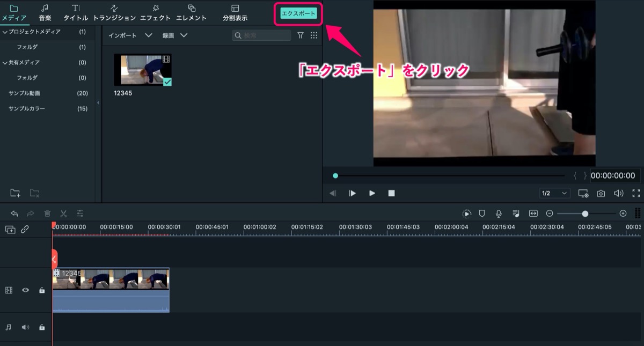This screenshot has width=644, height=346.
Task: Select フォルダ under プロジェクトメディア
Action: coord(27,47)
